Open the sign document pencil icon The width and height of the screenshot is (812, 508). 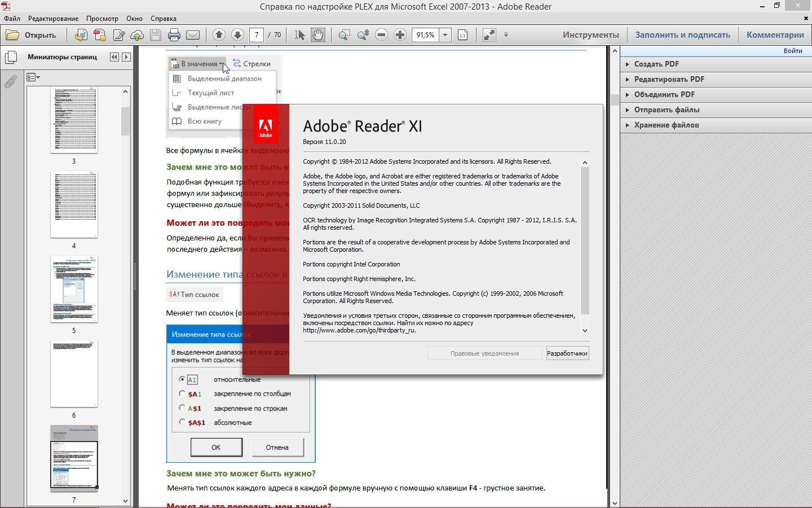coord(119,35)
